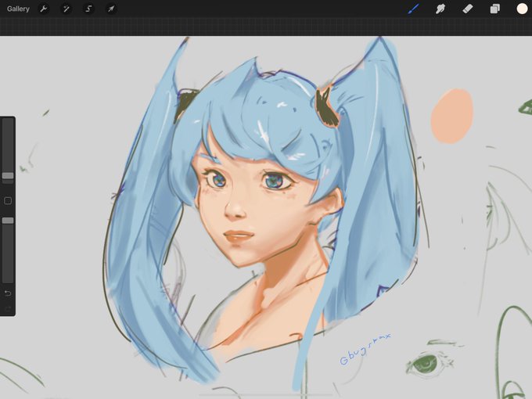
Task: Undo the last stroke
Action: [x=8, y=293]
